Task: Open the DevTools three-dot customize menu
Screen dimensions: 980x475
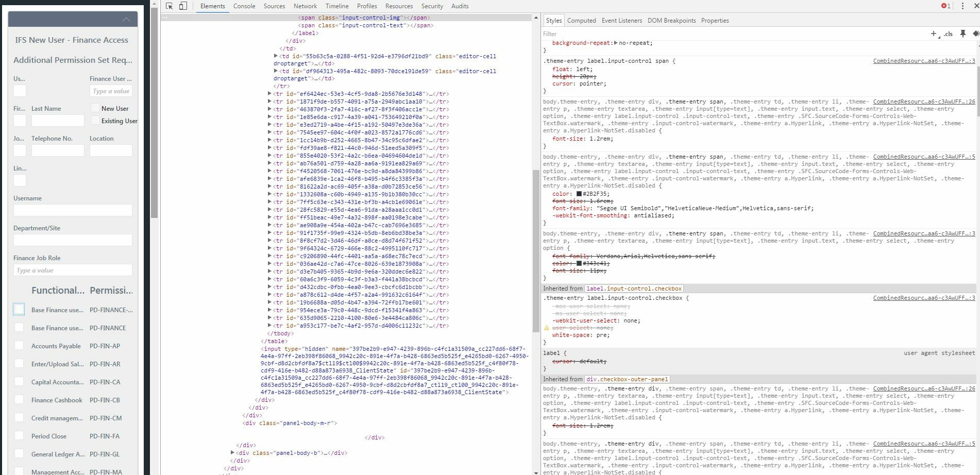Action: click(962, 6)
